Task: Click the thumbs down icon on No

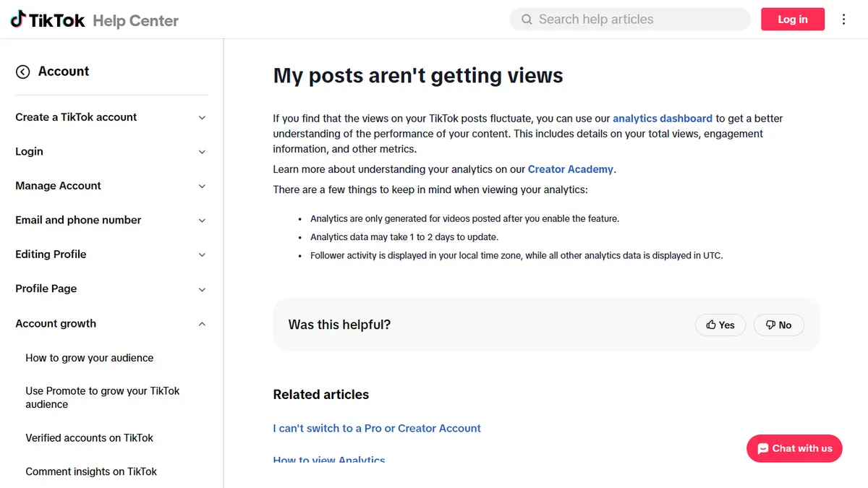Action: point(770,325)
